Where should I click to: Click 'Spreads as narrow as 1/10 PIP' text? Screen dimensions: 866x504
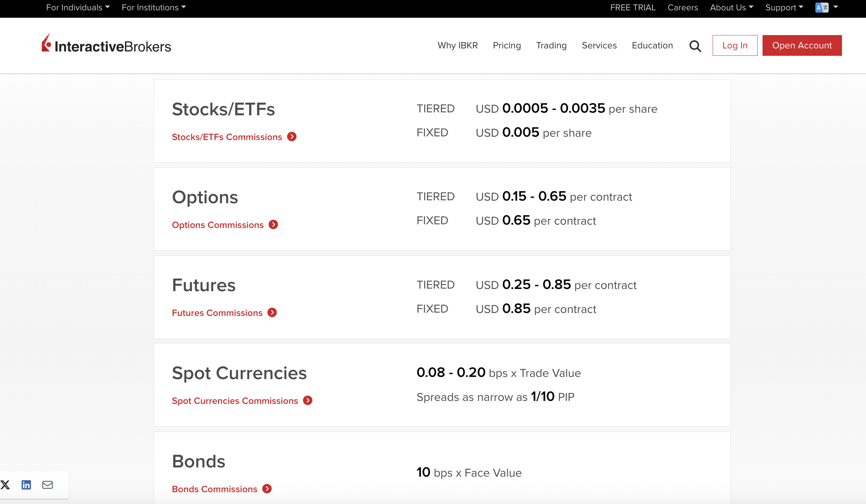click(495, 397)
